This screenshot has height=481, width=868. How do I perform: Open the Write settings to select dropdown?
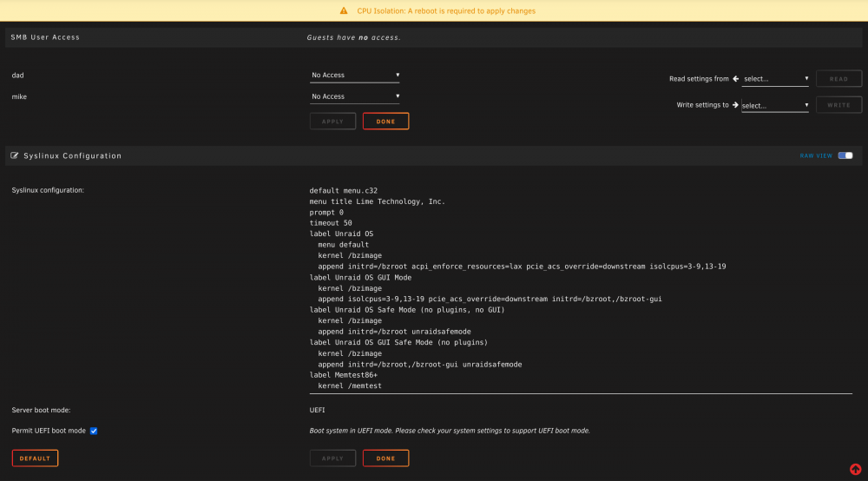coord(775,105)
